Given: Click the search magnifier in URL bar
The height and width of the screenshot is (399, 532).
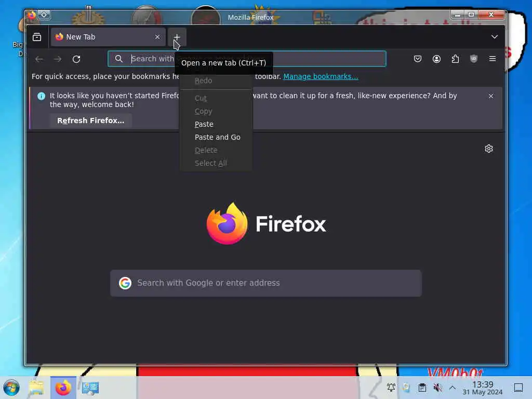Looking at the screenshot, I should click(119, 59).
